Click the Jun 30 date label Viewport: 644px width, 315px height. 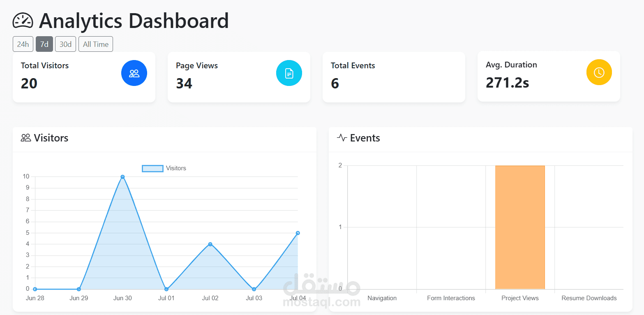click(x=122, y=298)
